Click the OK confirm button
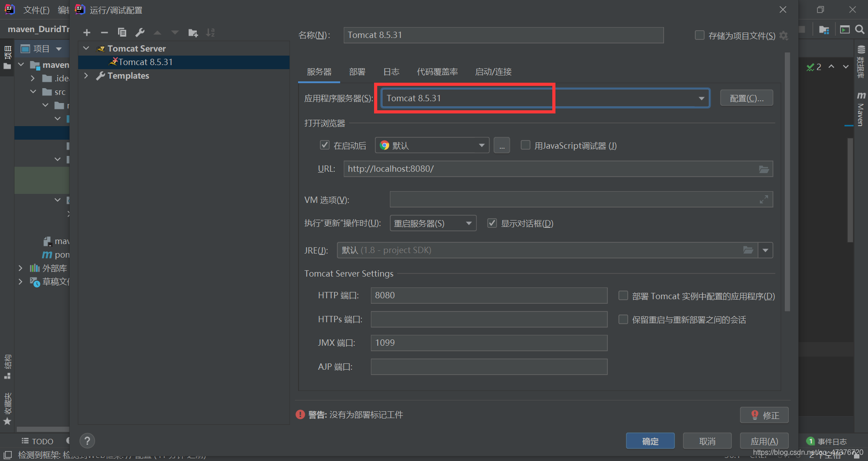This screenshot has width=868, height=461. (650, 441)
